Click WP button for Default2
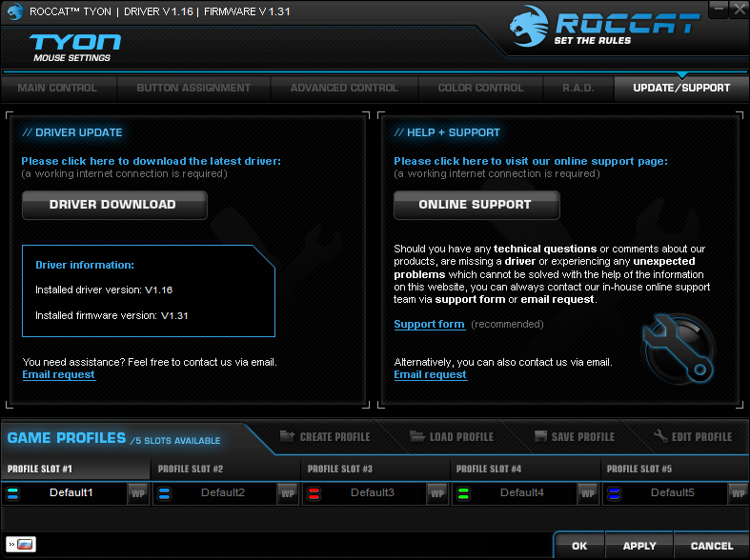 tap(288, 493)
